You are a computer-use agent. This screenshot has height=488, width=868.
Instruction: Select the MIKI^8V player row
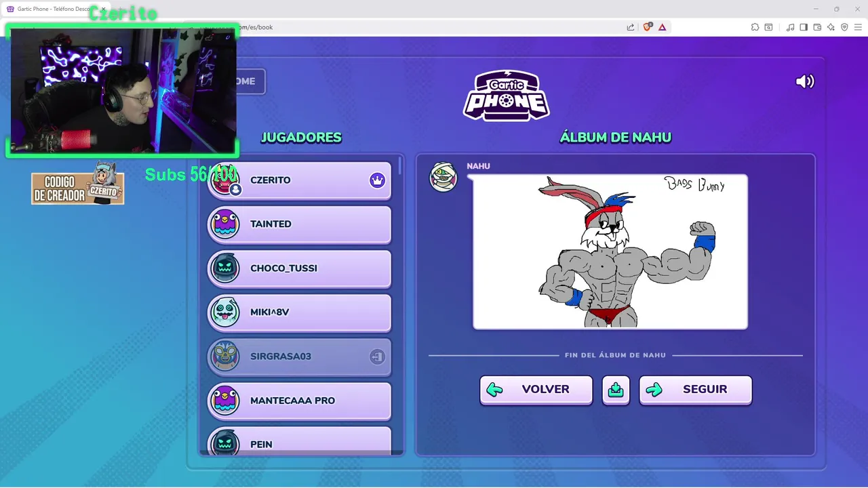tap(299, 312)
